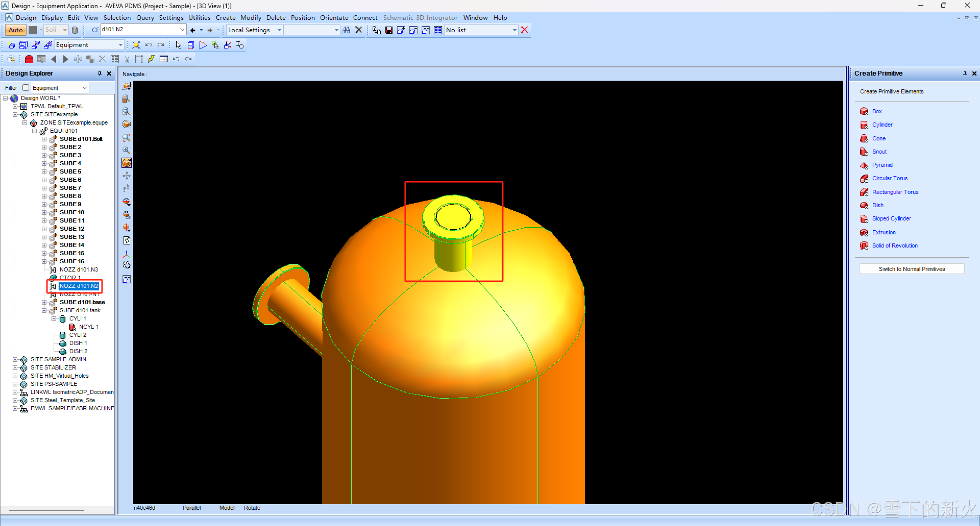Click Switch to Normal Primitives button
980x526 pixels.
click(912, 269)
